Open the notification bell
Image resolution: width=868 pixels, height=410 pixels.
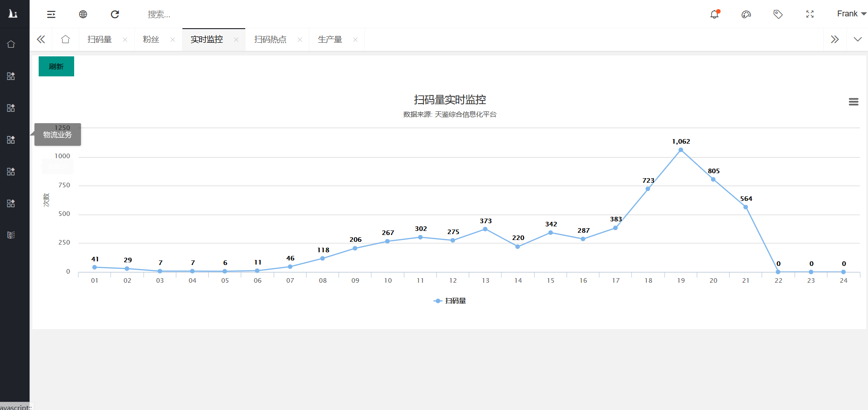[x=714, y=15]
